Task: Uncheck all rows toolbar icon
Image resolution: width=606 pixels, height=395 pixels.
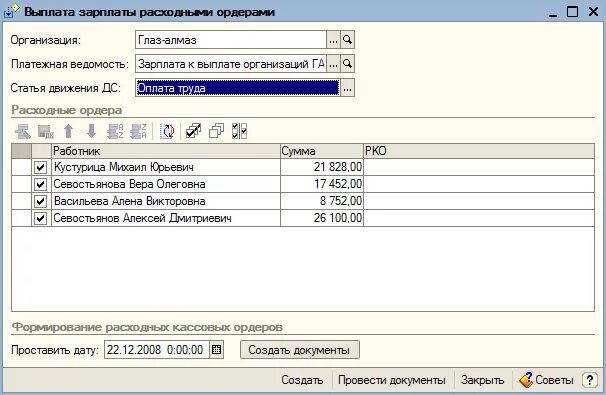Action: [216, 131]
